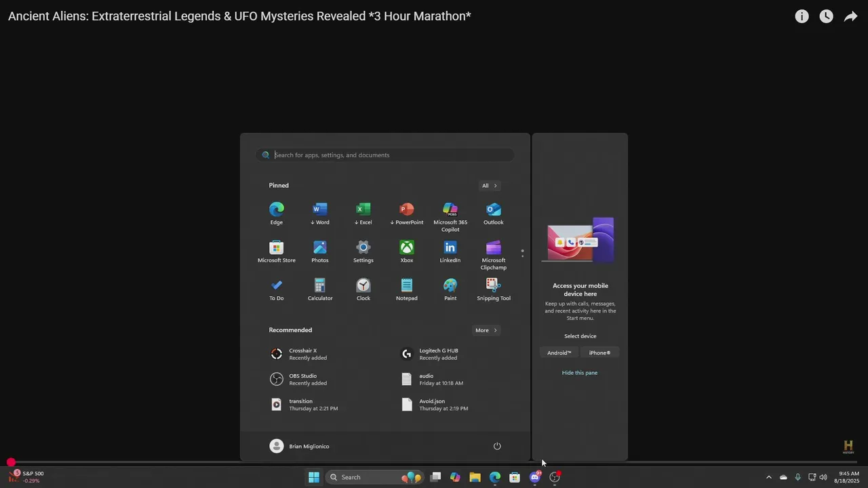
Task: Open Task View on taskbar
Action: (435, 477)
